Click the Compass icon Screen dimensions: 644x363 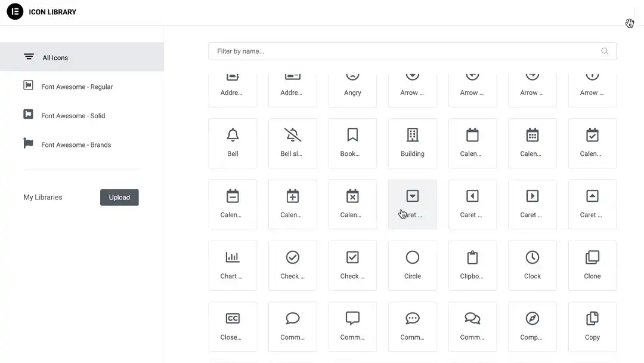[532, 326]
